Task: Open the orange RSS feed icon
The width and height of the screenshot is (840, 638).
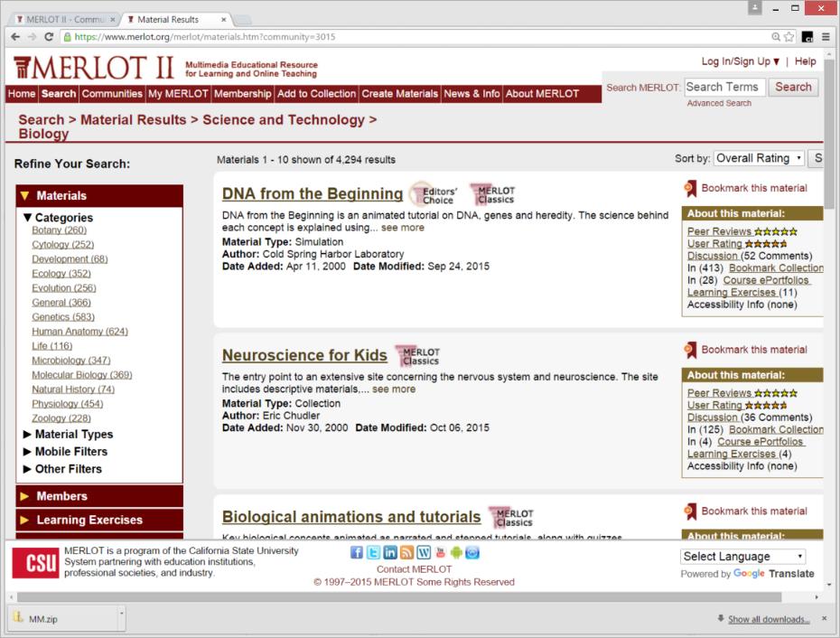Action: click(406, 552)
